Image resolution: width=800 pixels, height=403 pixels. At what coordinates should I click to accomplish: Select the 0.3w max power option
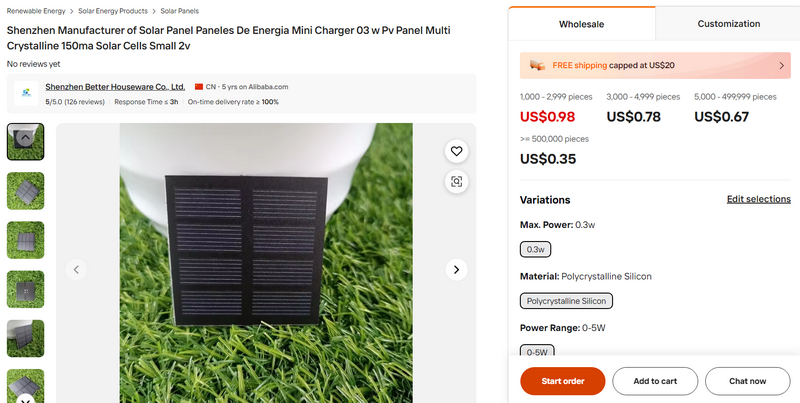pyautogui.click(x=536, y=249)
